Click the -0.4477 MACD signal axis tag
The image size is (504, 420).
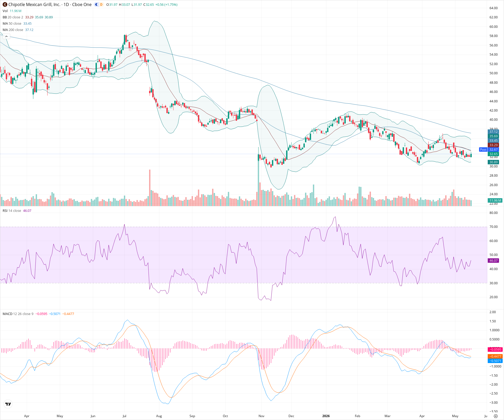click(495, 356)
